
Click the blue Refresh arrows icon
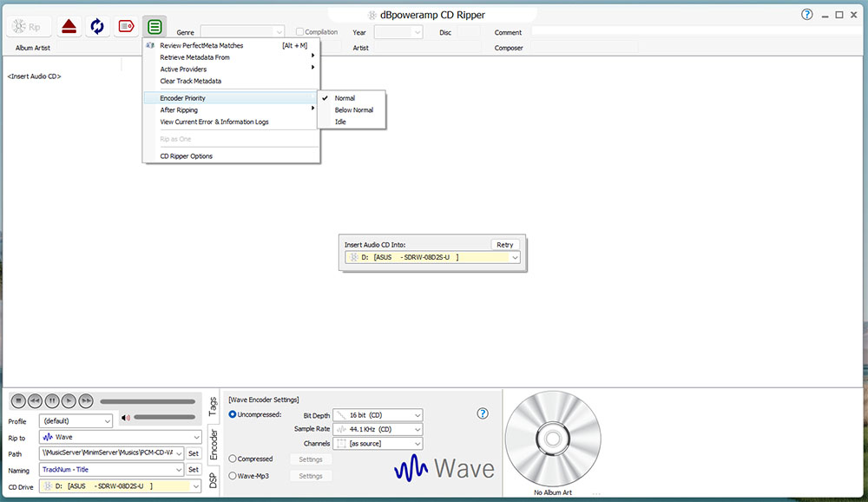coord(97,27)
